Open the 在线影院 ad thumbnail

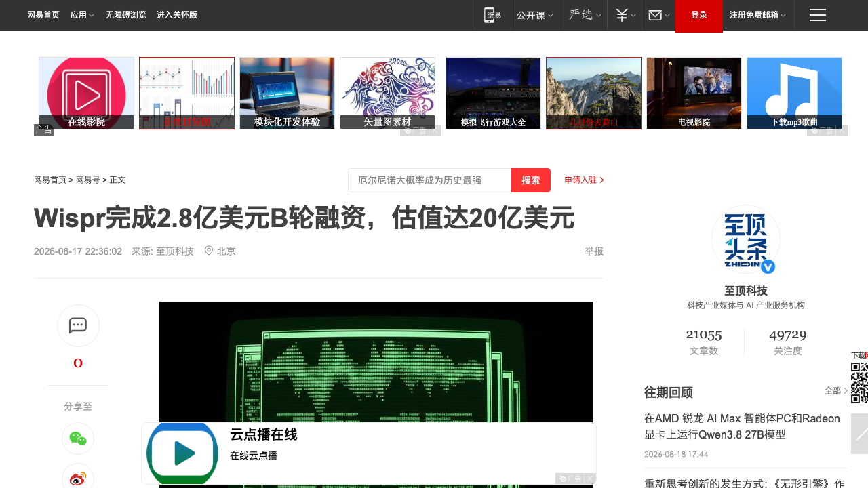(86, 93)
